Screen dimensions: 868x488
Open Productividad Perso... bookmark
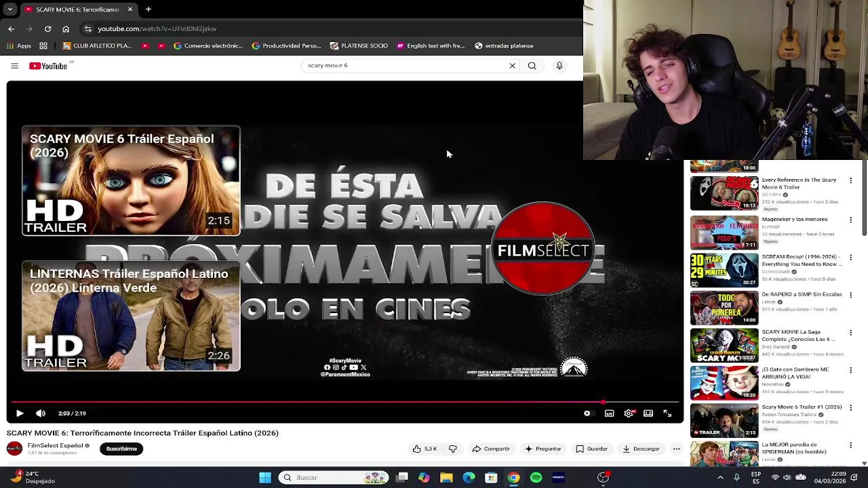[x=286, y=46]
